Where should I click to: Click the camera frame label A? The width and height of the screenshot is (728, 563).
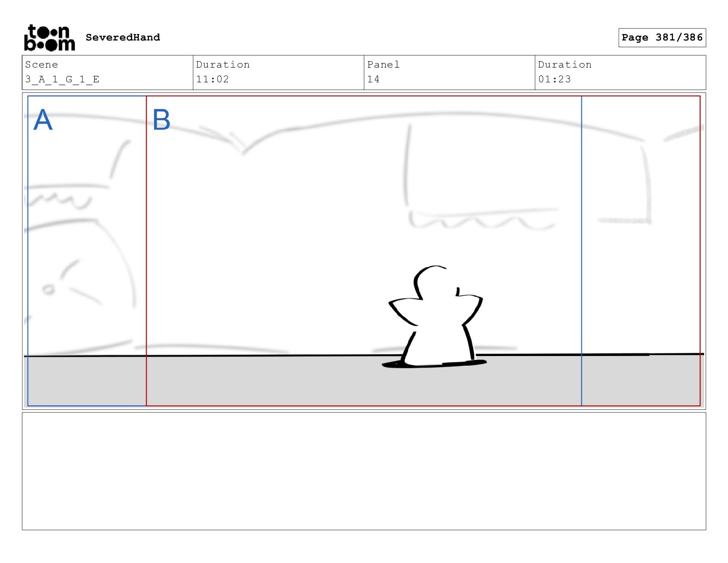pyautogui.click(x=43, y=120)
